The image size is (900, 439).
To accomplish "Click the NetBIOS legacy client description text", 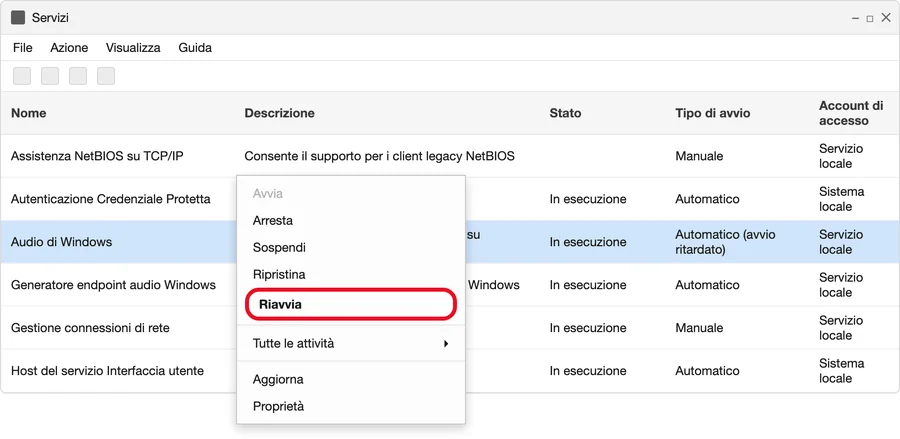I will click(379, 156).
